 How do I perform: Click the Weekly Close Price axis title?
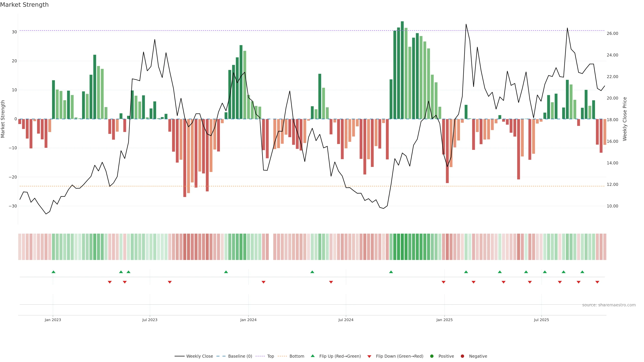tap(625, 119)
